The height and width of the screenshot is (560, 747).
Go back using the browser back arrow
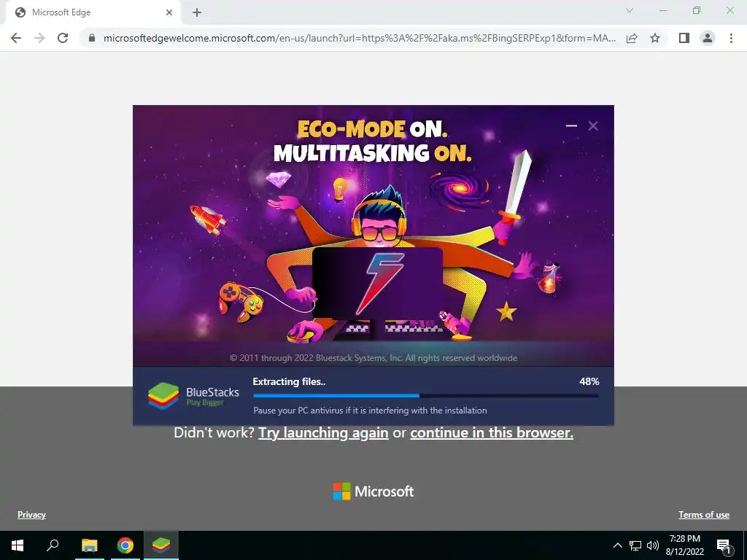[16, 38]
